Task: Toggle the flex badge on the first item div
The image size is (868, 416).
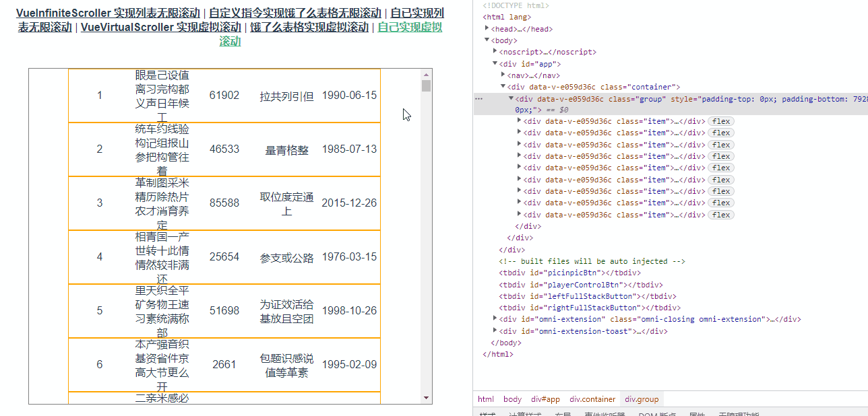Action: pyautogui.click(x=720, y=121)
